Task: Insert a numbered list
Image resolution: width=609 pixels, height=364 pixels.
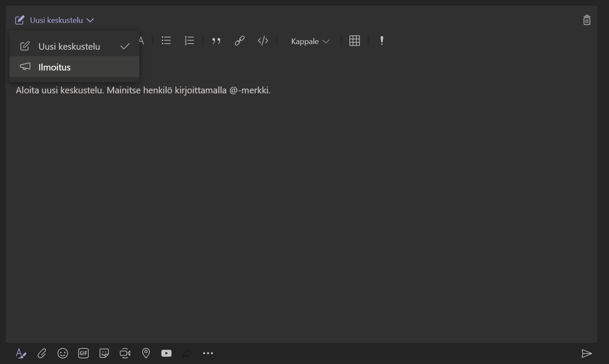Action: [x=189, y=41]
